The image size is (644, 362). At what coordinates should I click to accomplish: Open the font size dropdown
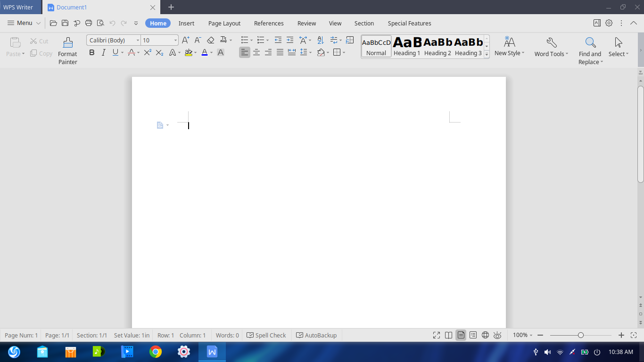pyautogui.click(x=175, y=41)
